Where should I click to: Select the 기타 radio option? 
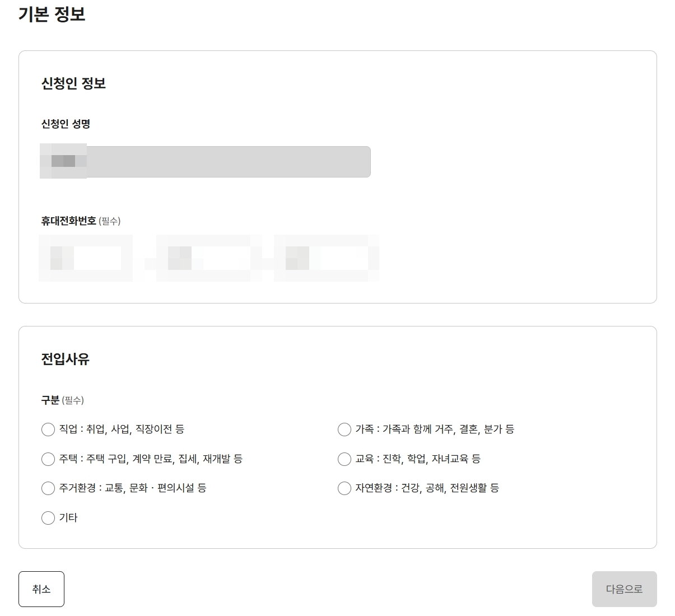pyautogui.click(x=48, y=518)
